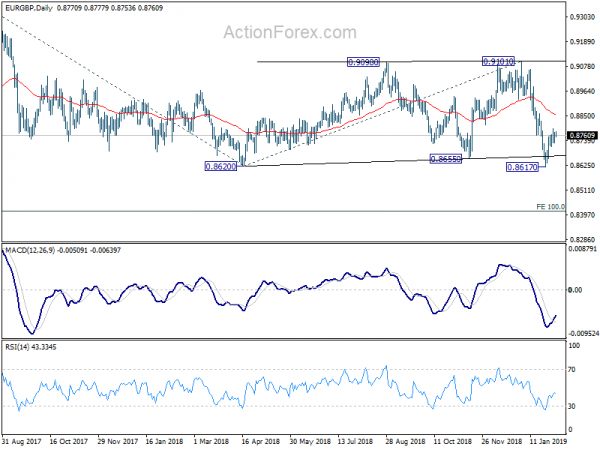Select the 16 Apr 2018 date marker

260,441
